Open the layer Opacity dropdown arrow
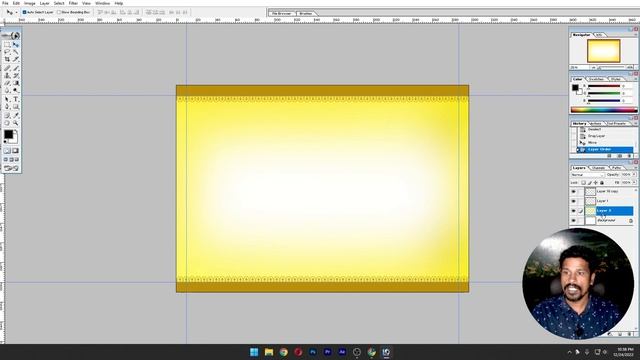Screen dimensions: 640x360 pos(634,175)
